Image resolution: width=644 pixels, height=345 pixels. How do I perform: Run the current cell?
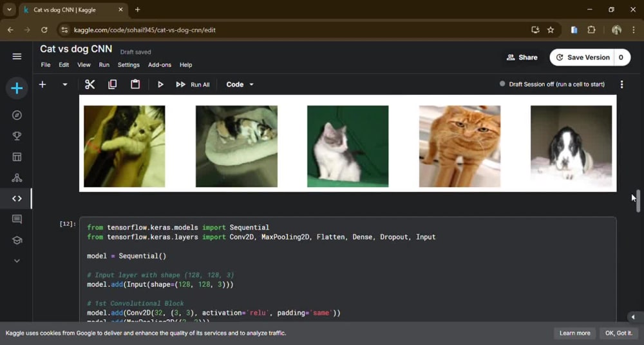tap(160, 84)
